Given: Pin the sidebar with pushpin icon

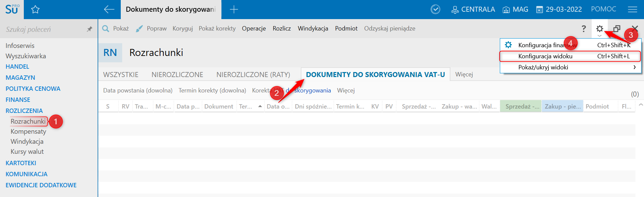Looking at the screenshot, I should click(x=89, y=29).
